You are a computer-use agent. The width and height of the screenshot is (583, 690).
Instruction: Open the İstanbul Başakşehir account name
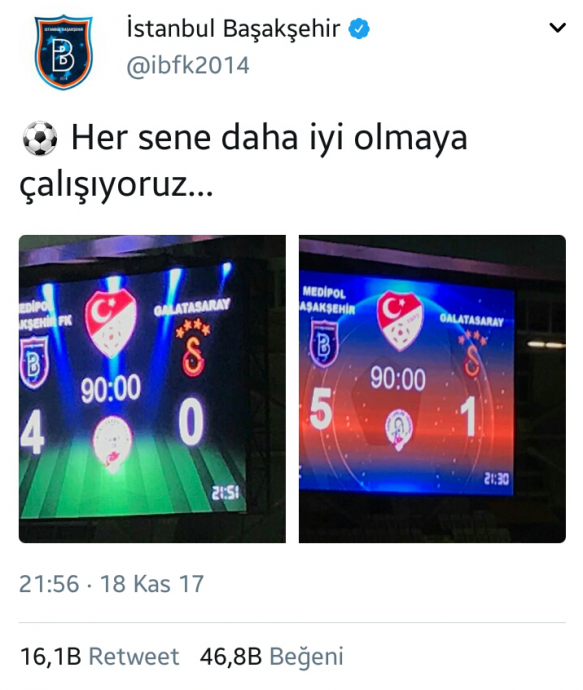tap(233, 29)
